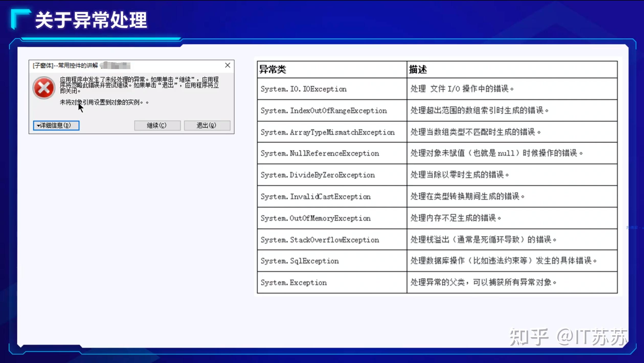Select the System.InvalidCastException table row

click(315, 197)
